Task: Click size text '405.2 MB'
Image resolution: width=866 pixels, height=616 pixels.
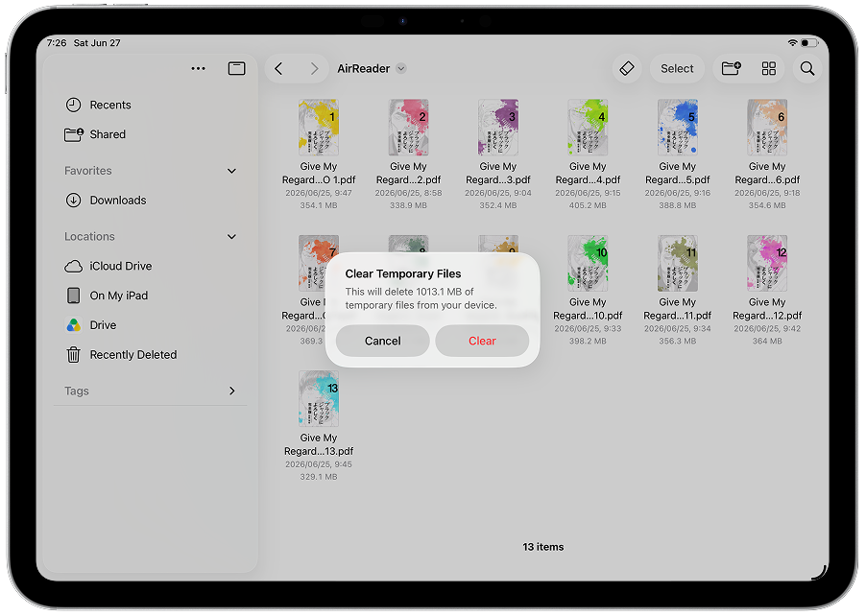Action: [x=588, y=205]
